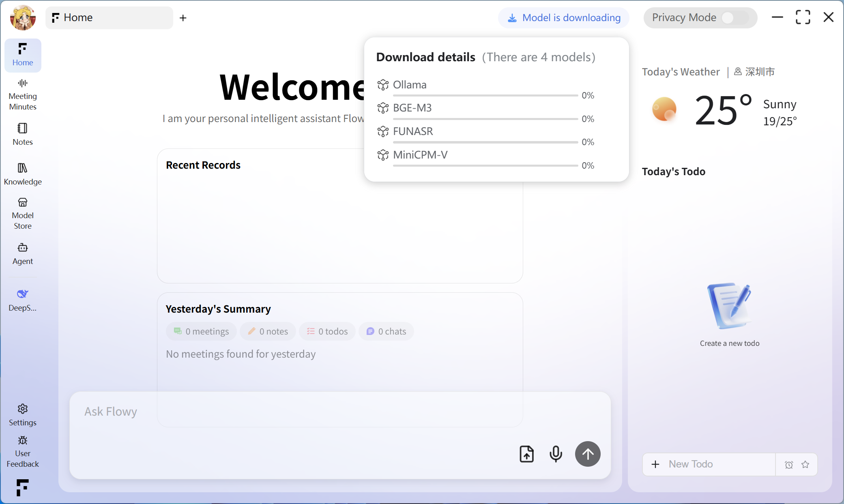Mark new todo with star icon
Image resolution: width=844 pixels, height=504 pixels.
(805, 465)
